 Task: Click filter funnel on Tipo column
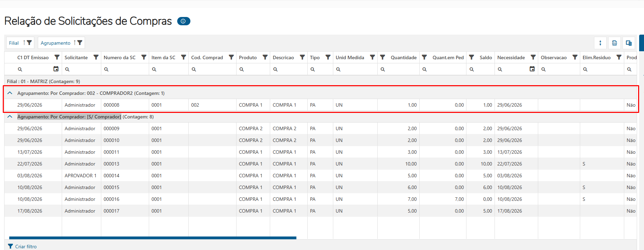coord(328,57)
